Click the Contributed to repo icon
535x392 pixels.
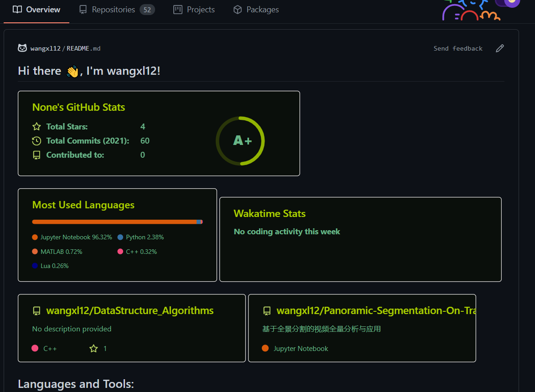[36, 155]
